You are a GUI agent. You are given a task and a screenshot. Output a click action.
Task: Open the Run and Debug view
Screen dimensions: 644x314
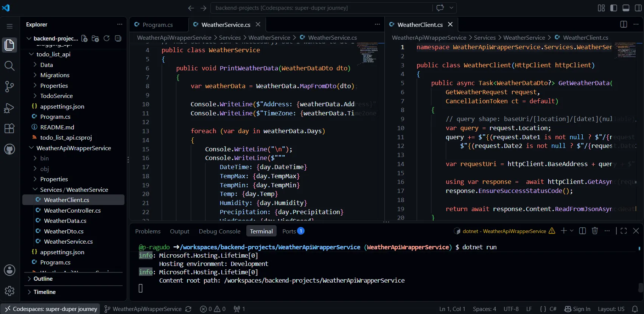point(9,108)
